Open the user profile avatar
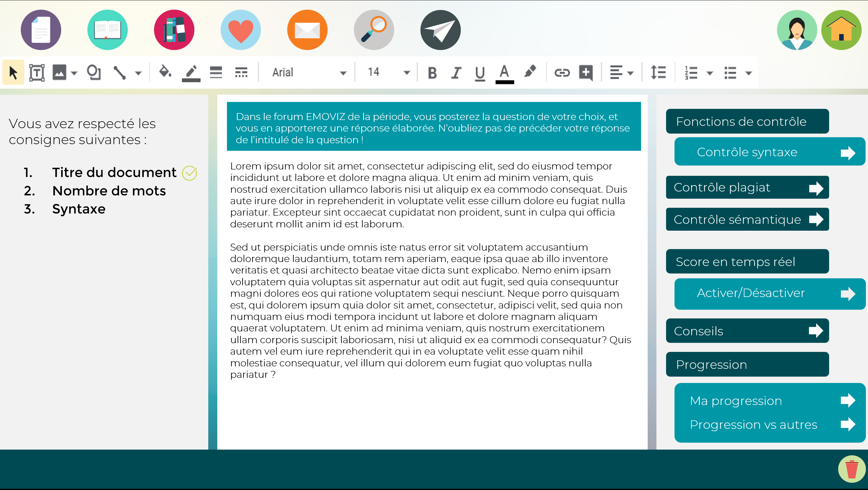Image resolution: width=868 pixels, height=490 pixels. coord(797,30)
